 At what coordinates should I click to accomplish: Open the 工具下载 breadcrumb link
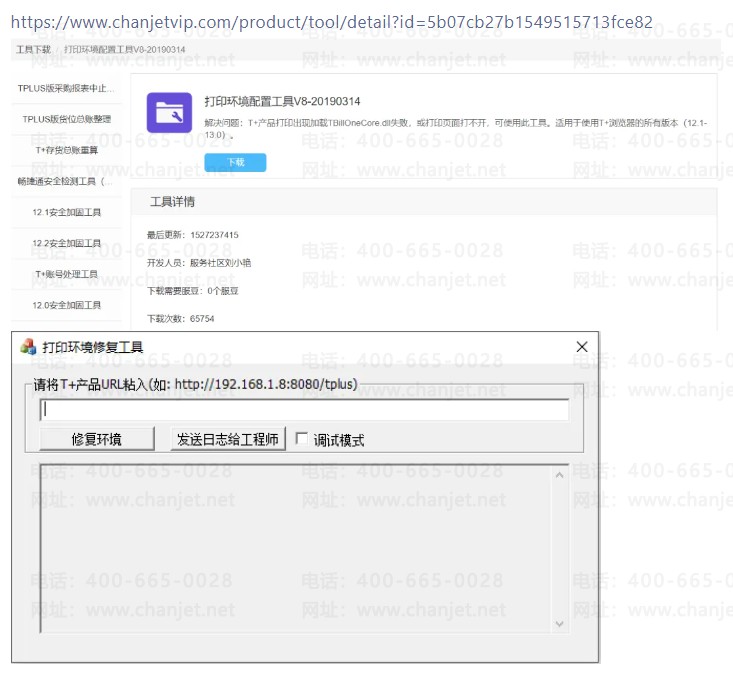coord(33,50)
